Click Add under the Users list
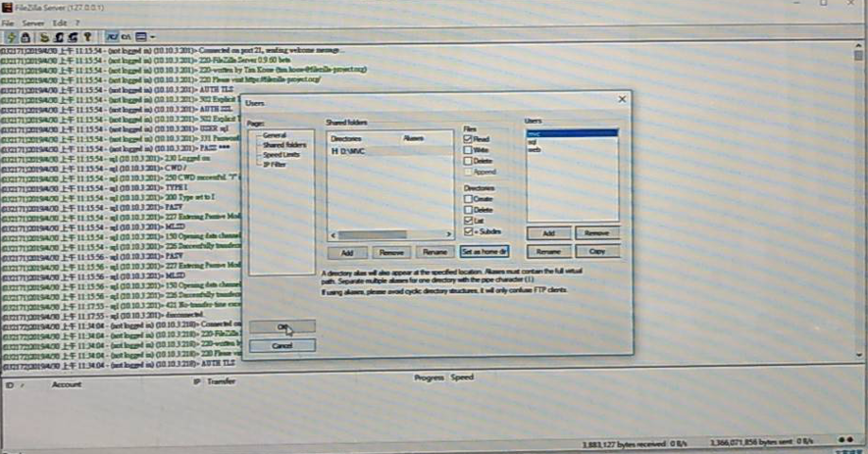The height and width of the screenshot is (454, 868). pyautogui.click(x=548, y=233)
